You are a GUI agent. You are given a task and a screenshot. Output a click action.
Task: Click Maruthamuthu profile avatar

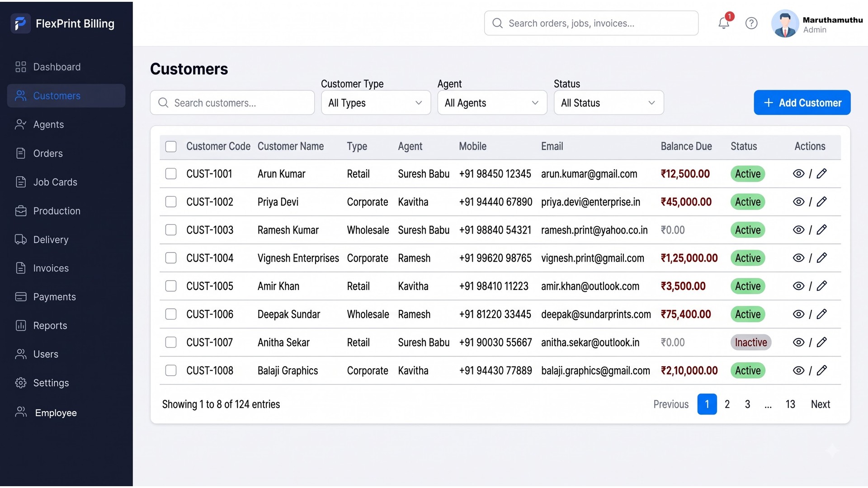(x=785, y=23)
